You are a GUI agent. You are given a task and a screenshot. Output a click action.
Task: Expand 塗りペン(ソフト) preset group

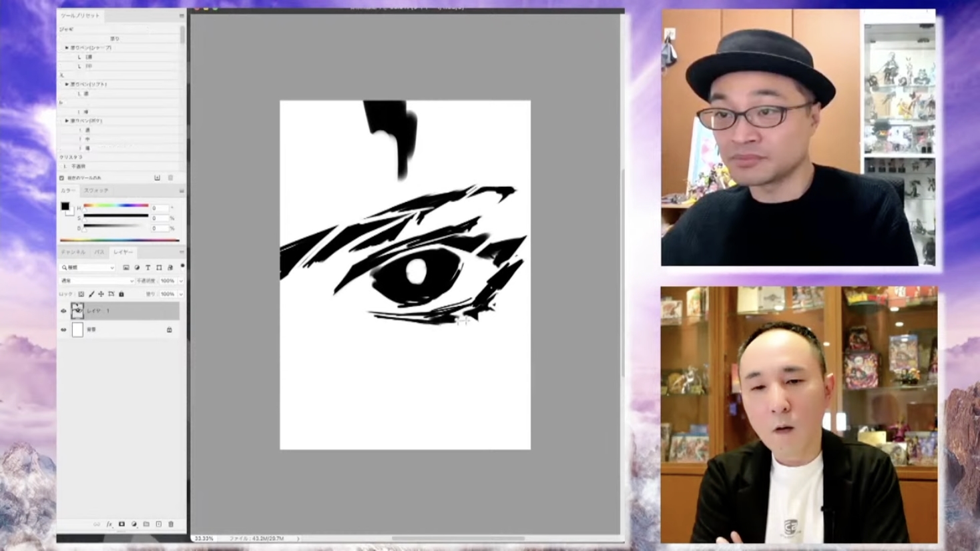(67, 85)
